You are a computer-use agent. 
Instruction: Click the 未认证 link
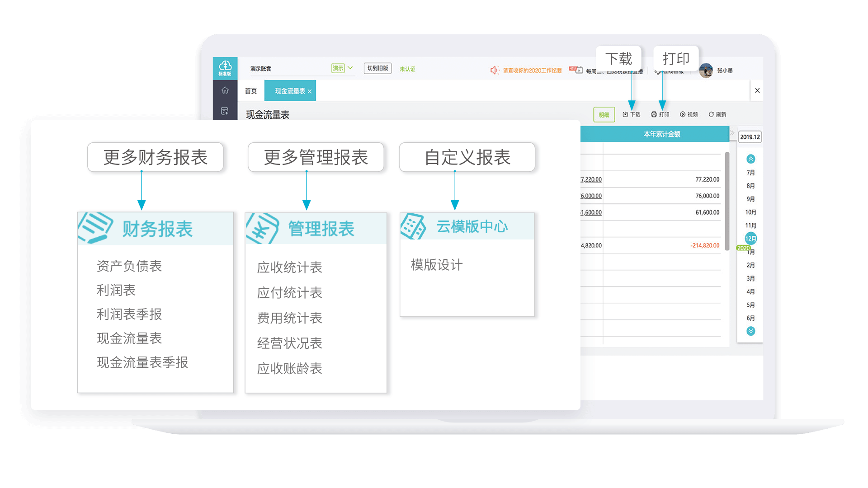[x=407, y=69]
